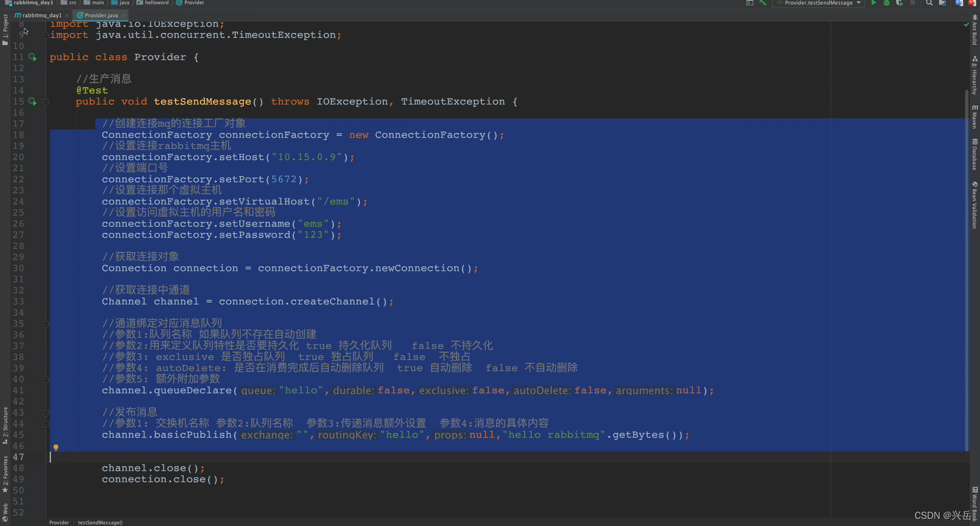
Task: Open the Hierarchy tool window
Action: click(x=974, y=76)
